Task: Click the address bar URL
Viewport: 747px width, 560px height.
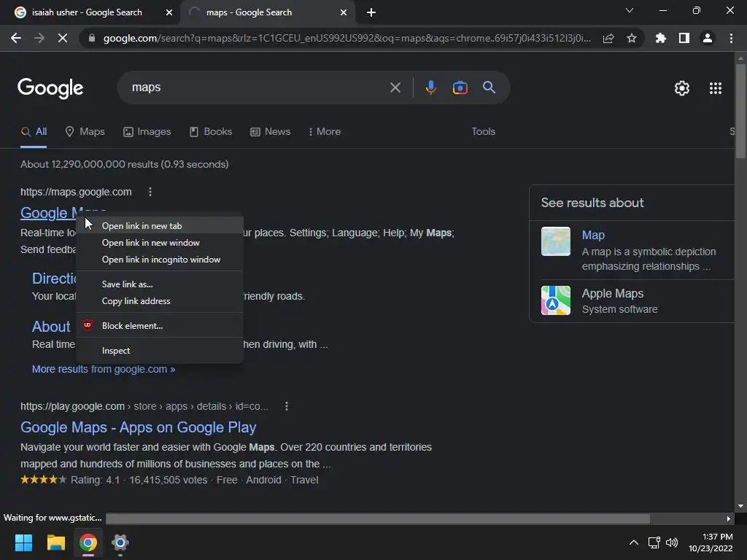Action: [347, 38]
